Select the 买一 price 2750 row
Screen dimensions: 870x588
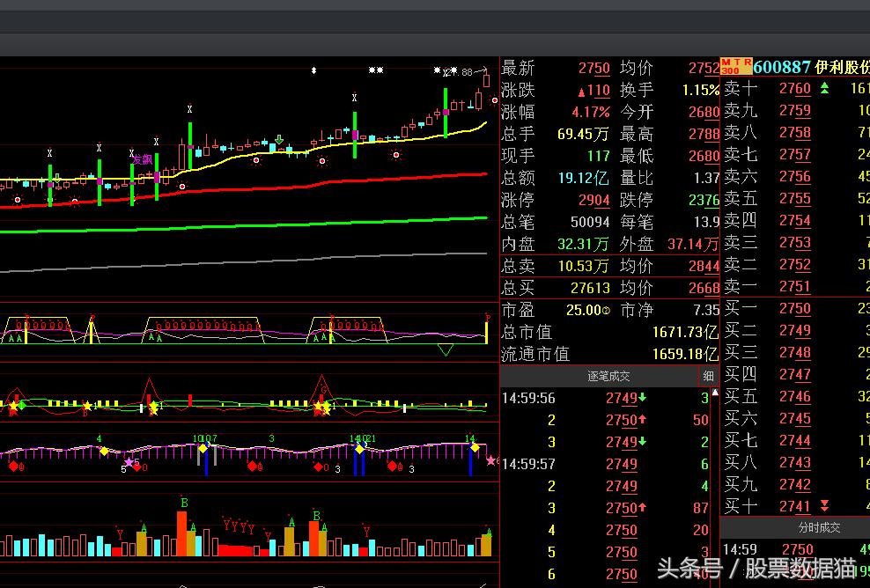793,308
